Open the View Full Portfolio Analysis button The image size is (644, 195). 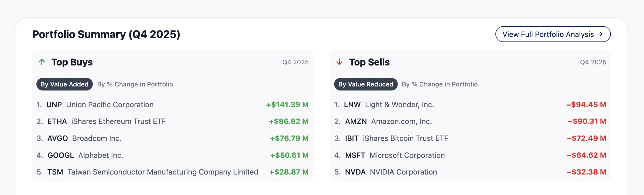[553, 34]
